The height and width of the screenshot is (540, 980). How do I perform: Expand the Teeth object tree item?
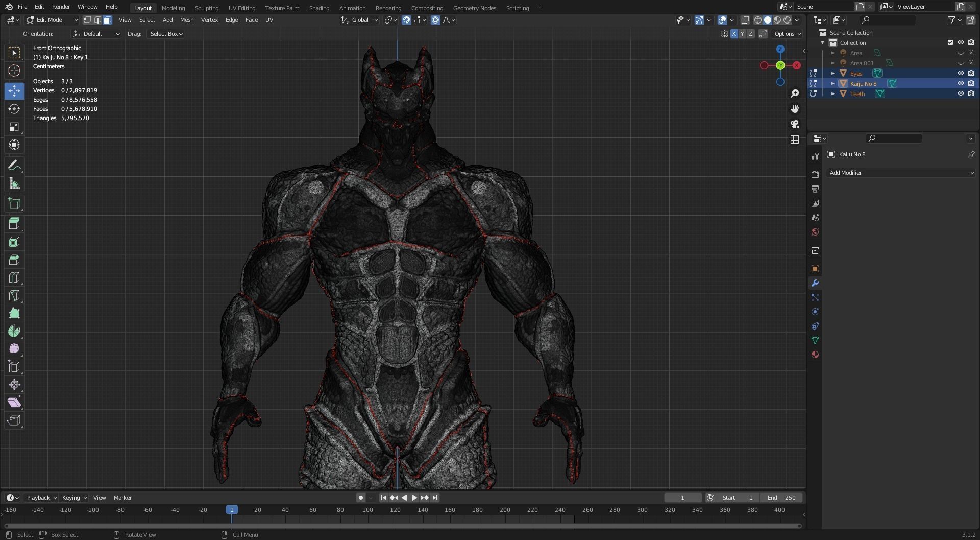pos(832,93)
